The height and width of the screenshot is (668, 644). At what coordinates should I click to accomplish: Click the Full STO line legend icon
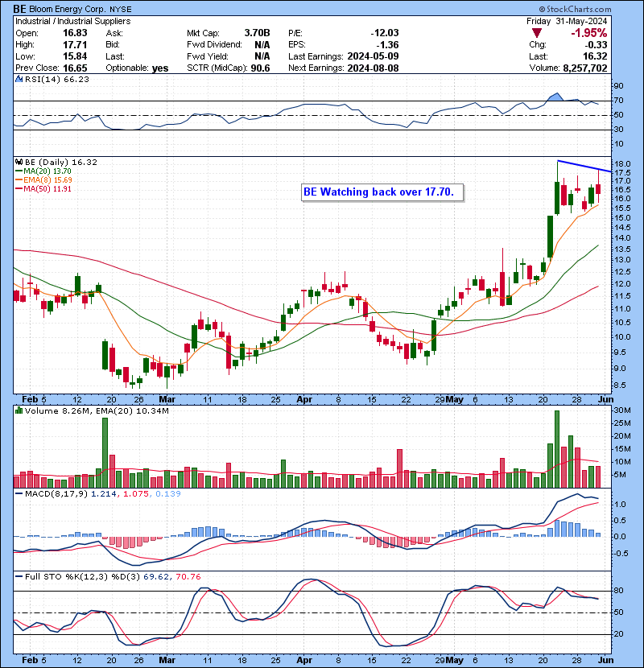[19, 576]
